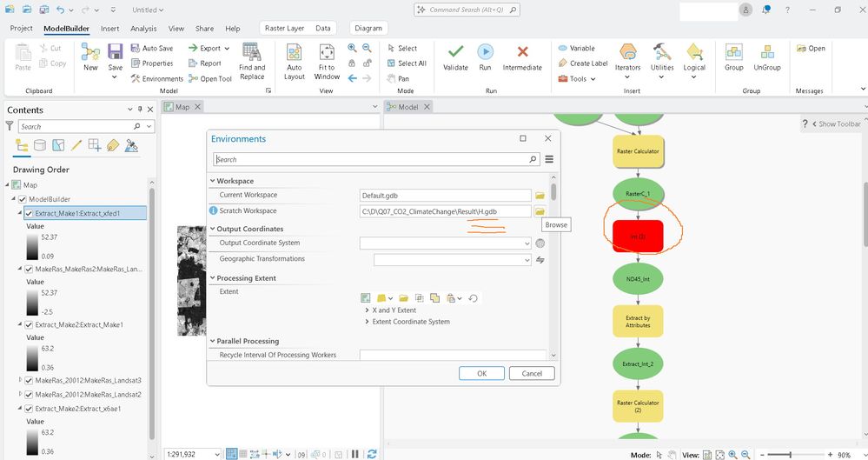Select the red Int (3) tool element
The image size is (868, 460).
tap(638, 237)
